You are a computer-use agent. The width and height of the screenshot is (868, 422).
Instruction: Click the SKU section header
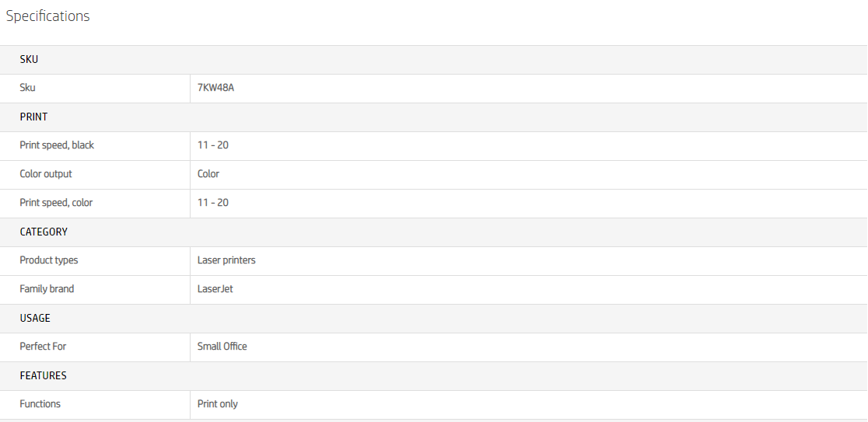click(29, 59)
